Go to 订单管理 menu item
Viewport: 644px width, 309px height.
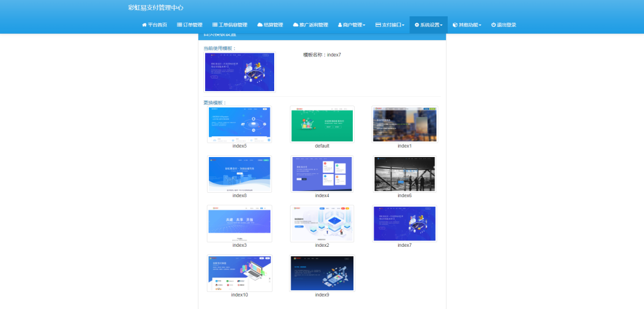tap(190, 25)
